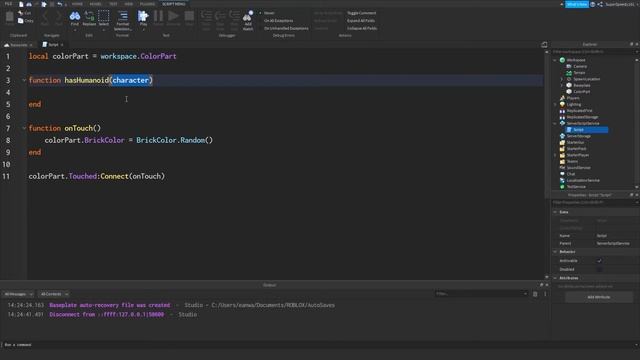Viewport: 640px width, 360px height.
Task: Click the new file icon in title bar
Action: pyautogui.click(x=21, y=4)
